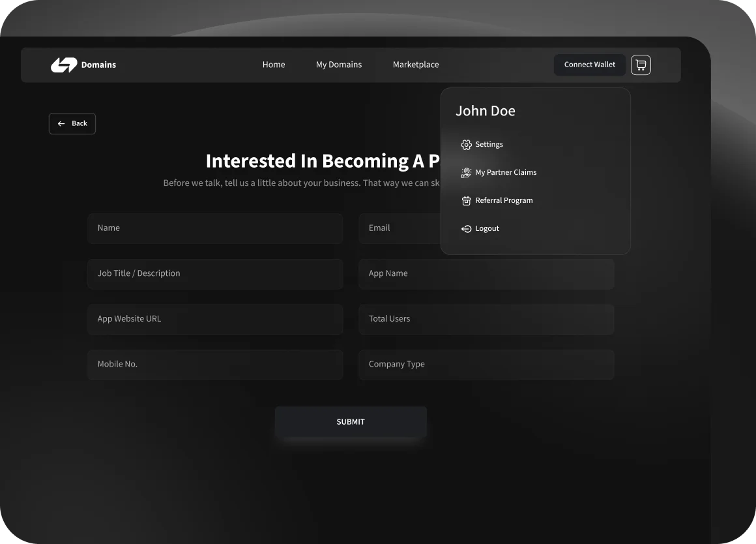Image resolution: width=756 pixels, height=544 pixels.
Task: Click the My Partner Claims icon
Action: [x=466, y=173]
